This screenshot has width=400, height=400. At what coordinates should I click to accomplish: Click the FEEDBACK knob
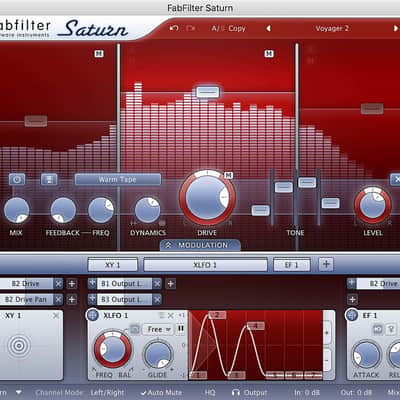(63, 210)
